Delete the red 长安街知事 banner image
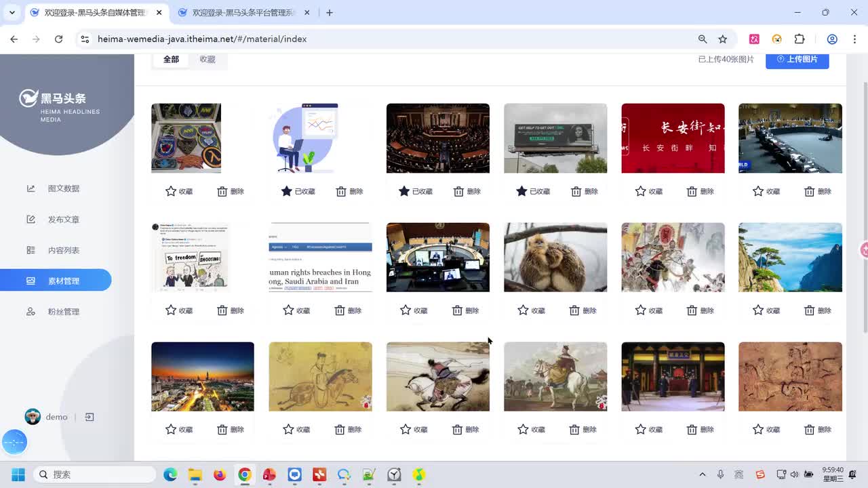This screenshot has height=488, width=868. [701, 191]
